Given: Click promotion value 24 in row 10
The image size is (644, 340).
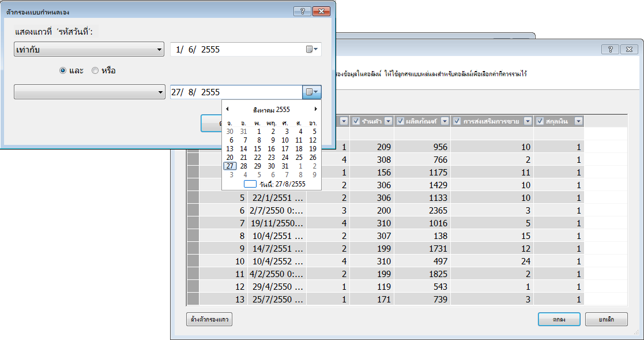Looking at the screenshot, I should click(x=492, y=261).
